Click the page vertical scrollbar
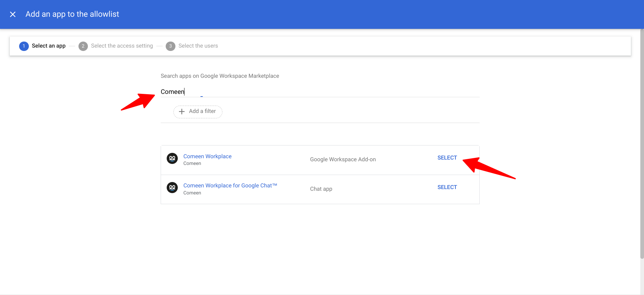 (642, 144)
